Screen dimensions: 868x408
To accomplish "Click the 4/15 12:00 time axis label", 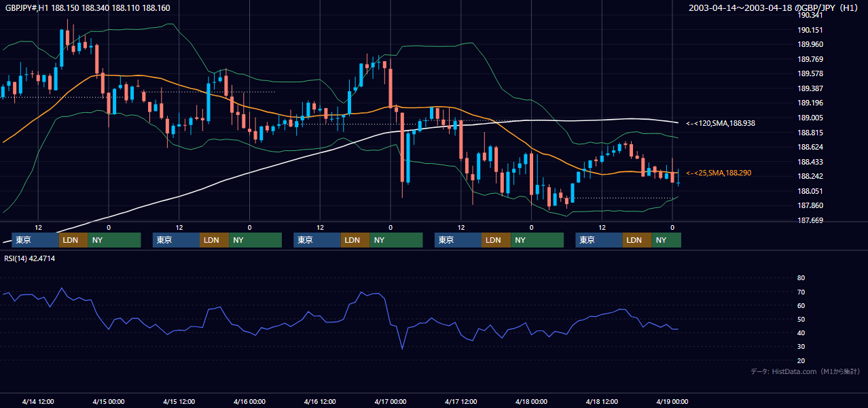I will (179, 401).
